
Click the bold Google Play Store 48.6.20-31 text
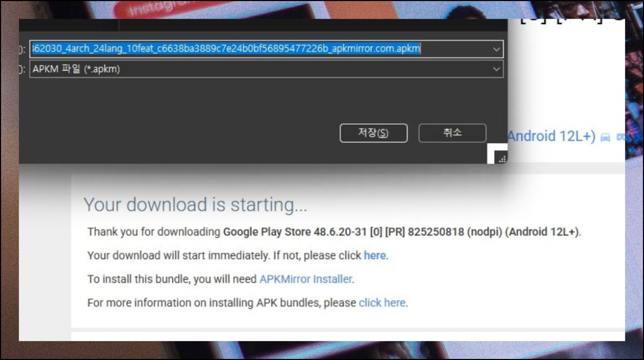click(x=401, y=233)
